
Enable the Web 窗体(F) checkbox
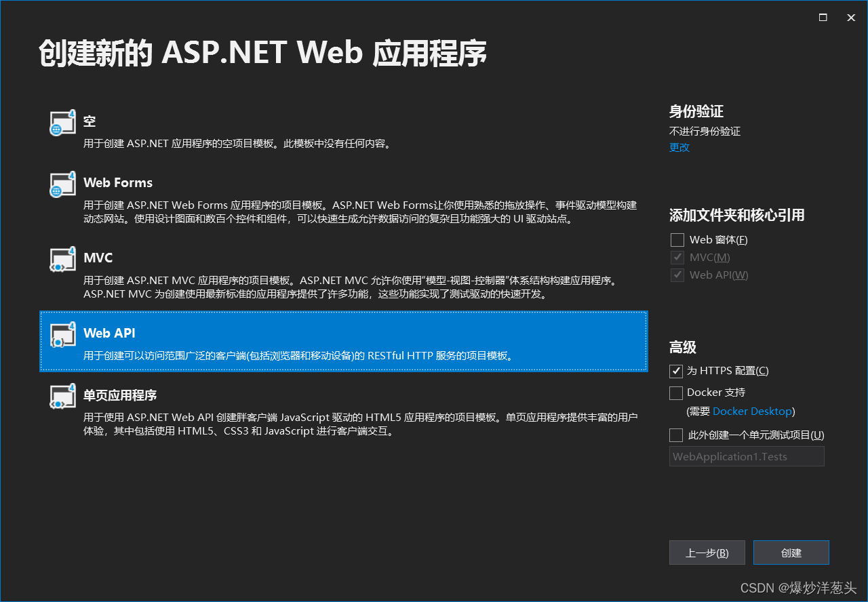point(677,239)
